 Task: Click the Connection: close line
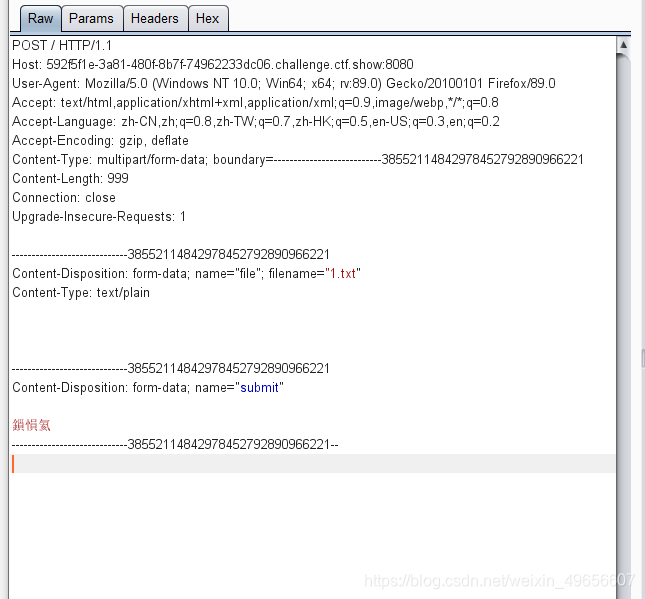[64, 197]
